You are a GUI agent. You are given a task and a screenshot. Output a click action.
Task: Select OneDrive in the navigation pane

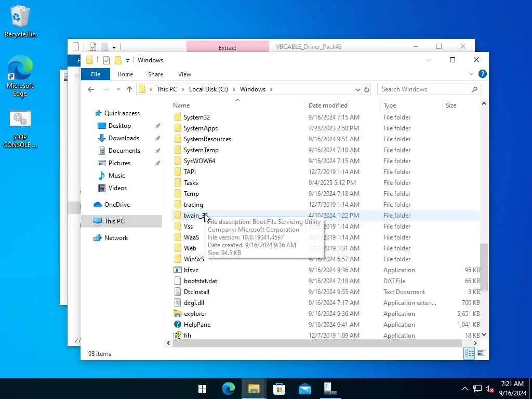[117, 205]
